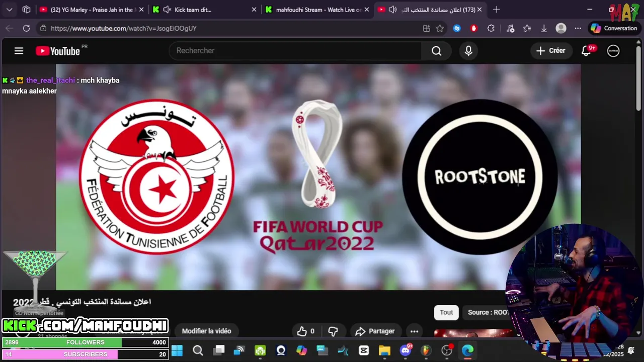644x362 pixels.
Task: Open FL Studio from the taskbar
Action: click(426, 350)
